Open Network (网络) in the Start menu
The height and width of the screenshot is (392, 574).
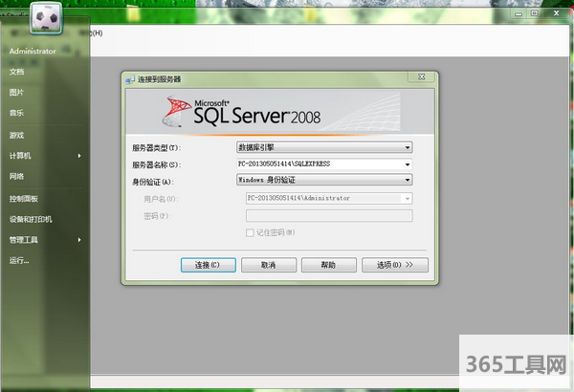(x=16, y=177)
